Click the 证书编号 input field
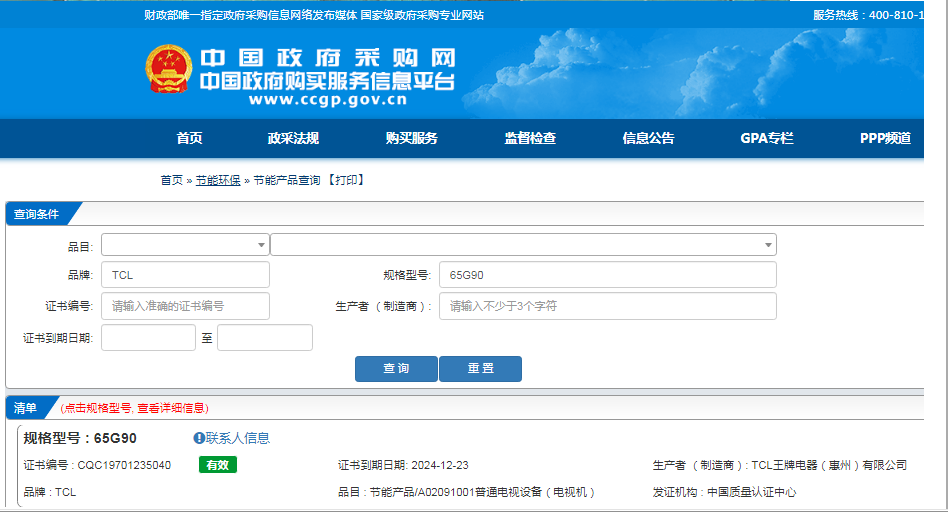The image size is (948, 512). point(185,306)
